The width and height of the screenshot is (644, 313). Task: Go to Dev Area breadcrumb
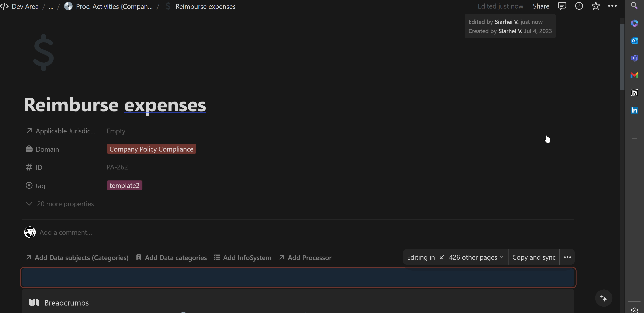point(25,6)
